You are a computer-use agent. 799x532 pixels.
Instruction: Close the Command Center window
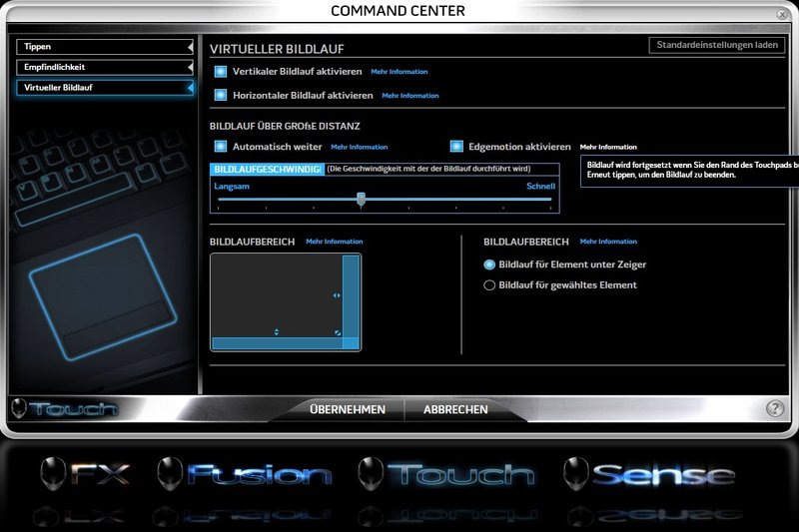pyautogui.click(x=782, y=14)
